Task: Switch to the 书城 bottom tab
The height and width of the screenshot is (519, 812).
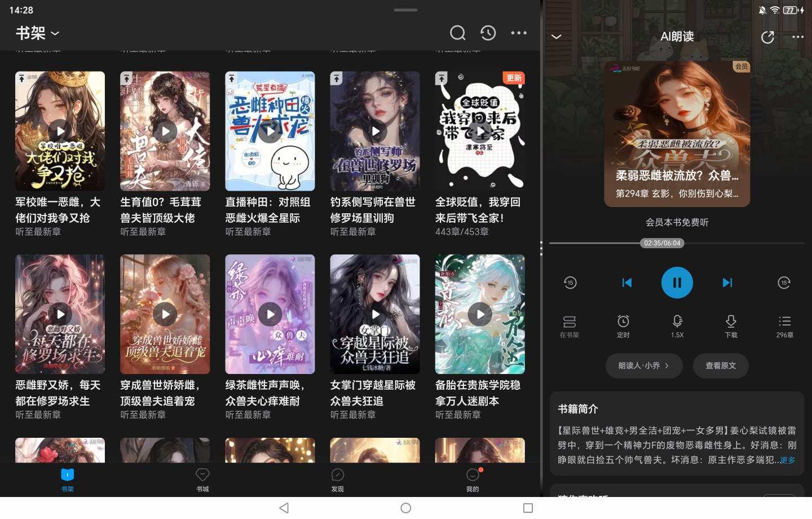Action: (x=202, y=480)
